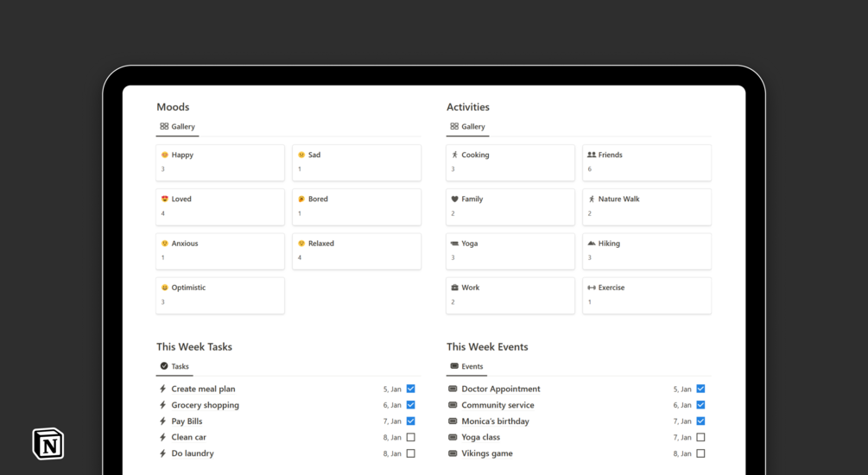Open the Friends activity card
The height and width of the screenshot is (475, 868).
(647, 162)
